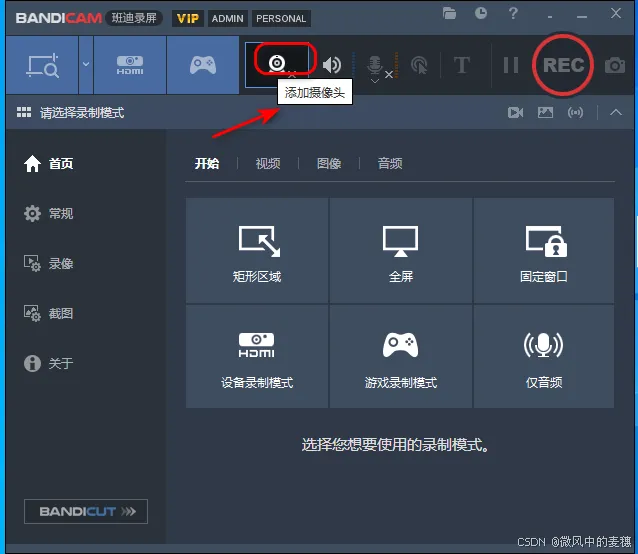
Task: Open the video list icon in mode bar
Action: (516, 112)
